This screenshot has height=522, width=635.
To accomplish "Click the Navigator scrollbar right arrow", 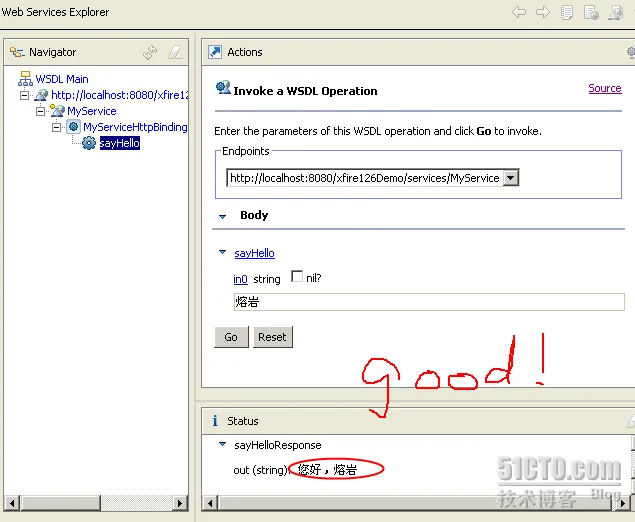I will tap(179, 503).
